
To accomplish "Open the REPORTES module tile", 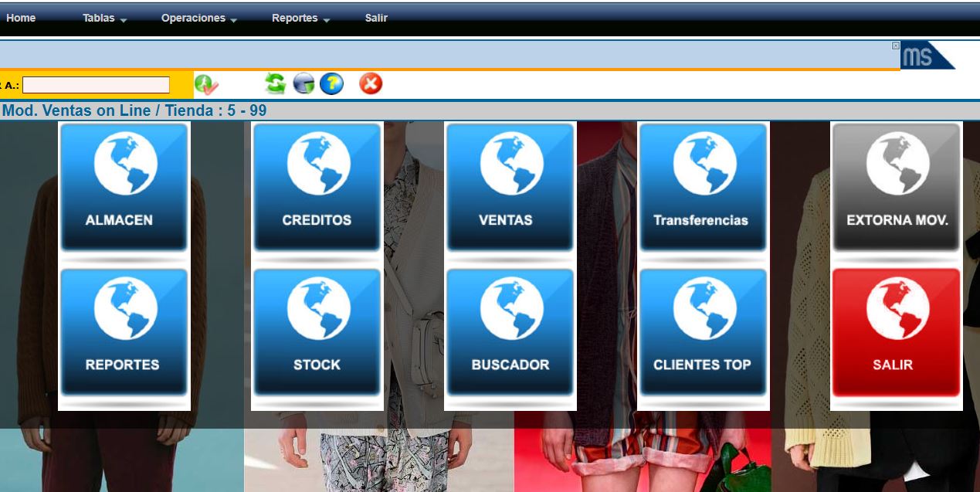I will point(124,332).
